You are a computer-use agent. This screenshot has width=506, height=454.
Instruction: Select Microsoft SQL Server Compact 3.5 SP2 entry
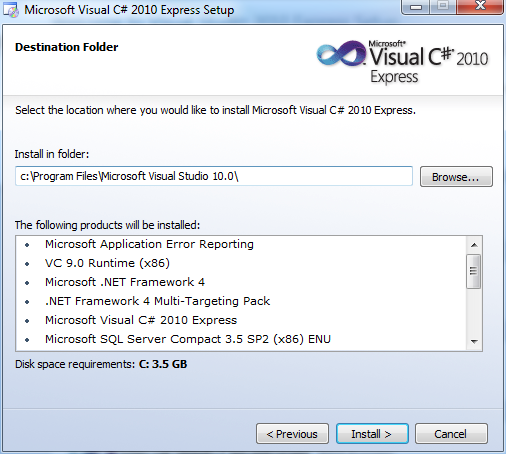tap(188, 339)
